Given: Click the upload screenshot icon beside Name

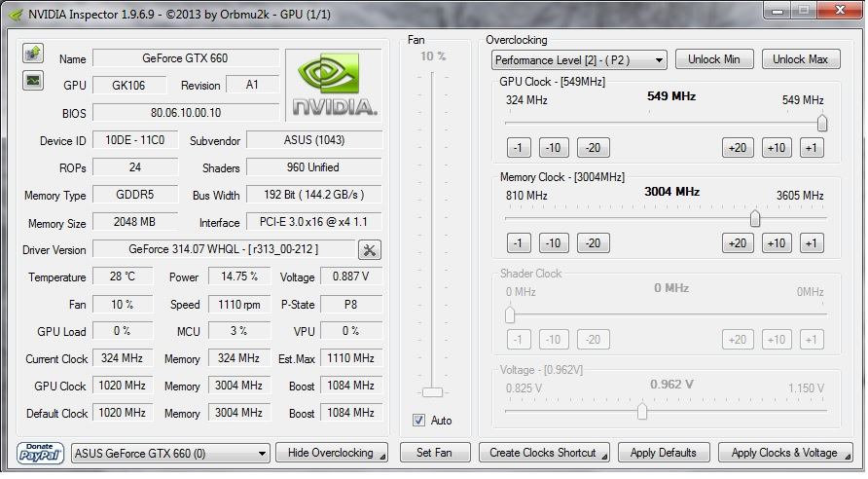Looking at the screenshot, I should [33, 54].
